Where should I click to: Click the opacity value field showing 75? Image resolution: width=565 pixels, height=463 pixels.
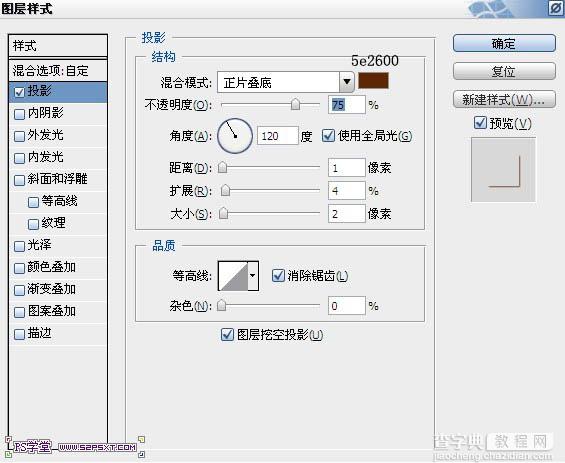(x=347, y=105)
